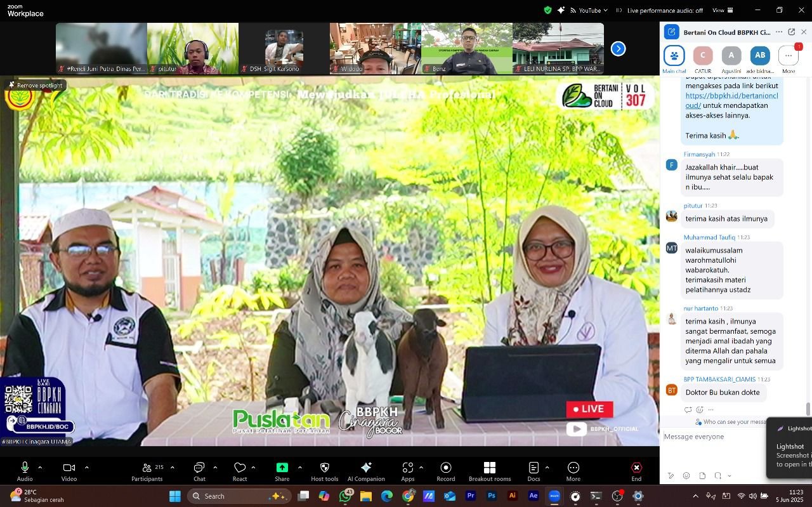Click the green Share screen icon
The width and height of the screenshot is (812, 507).
[282, 468]
